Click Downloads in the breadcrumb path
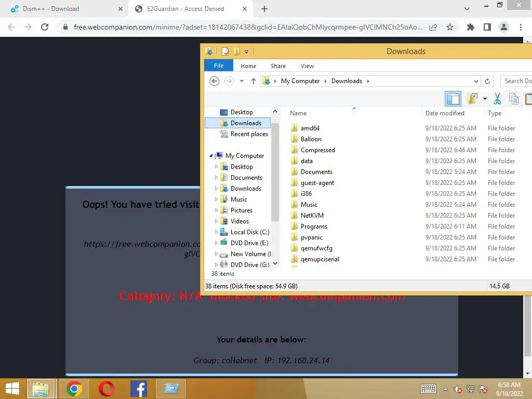This screenshot has height=399, width=532. pos(347,81)
